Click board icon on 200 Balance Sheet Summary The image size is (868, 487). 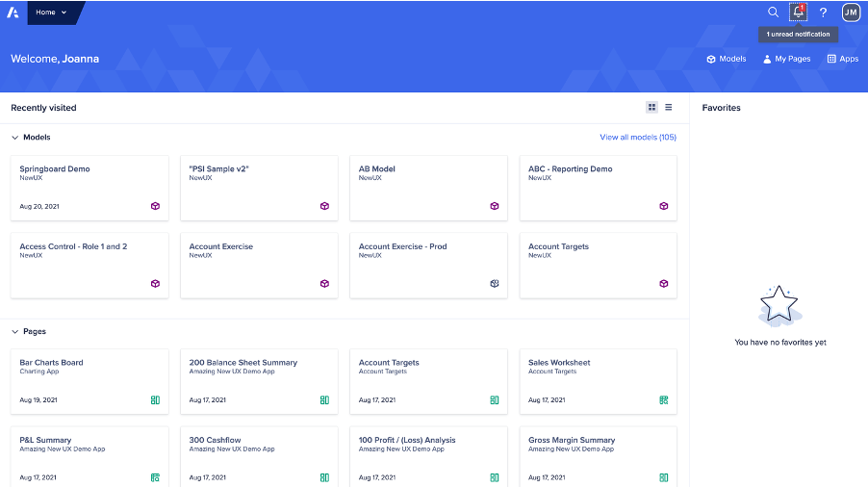click(x=324, y=400)
